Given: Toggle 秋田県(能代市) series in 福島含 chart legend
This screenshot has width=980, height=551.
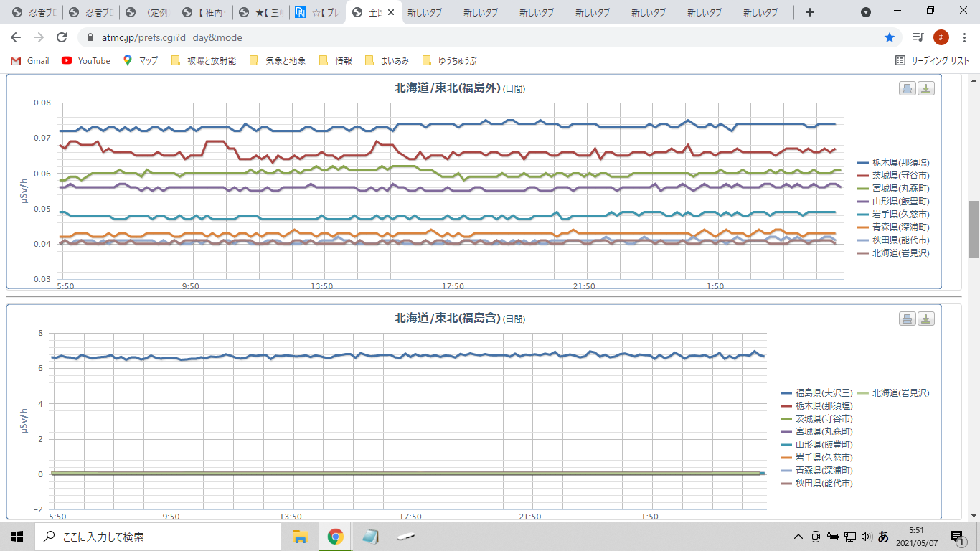Looking at the screenshot, I should point(816,484).
